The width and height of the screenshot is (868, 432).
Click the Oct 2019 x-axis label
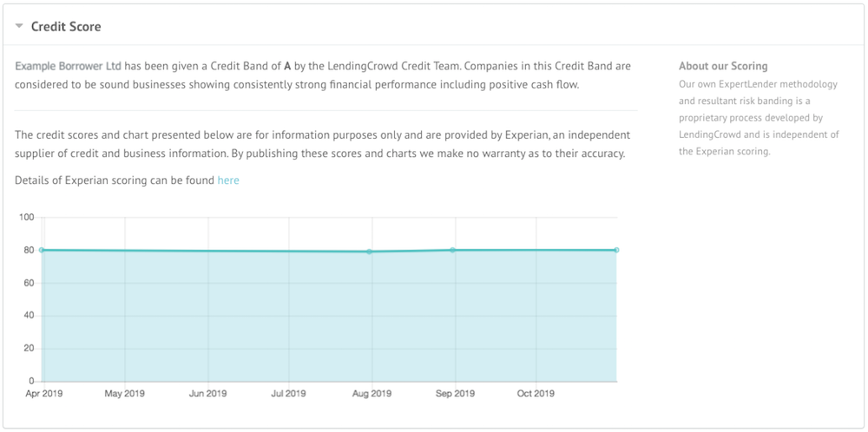tap(536, 394)
